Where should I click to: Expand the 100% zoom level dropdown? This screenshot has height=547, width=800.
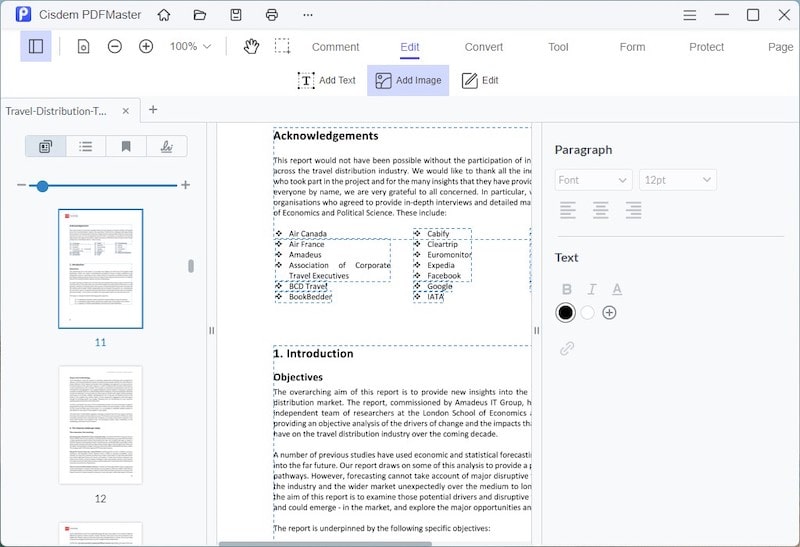[190, 46]
